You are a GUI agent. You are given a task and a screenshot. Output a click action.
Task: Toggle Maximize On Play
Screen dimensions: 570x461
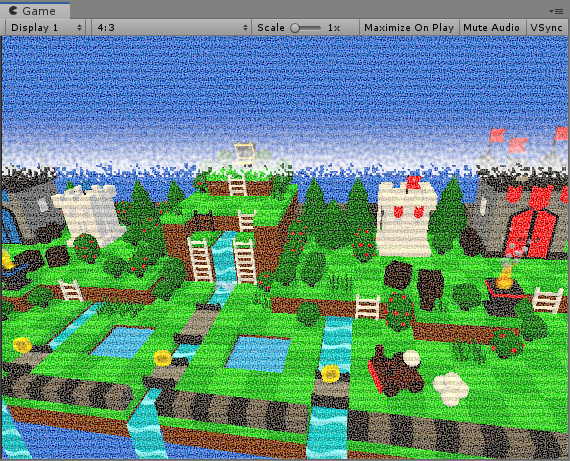pos(409,28)
